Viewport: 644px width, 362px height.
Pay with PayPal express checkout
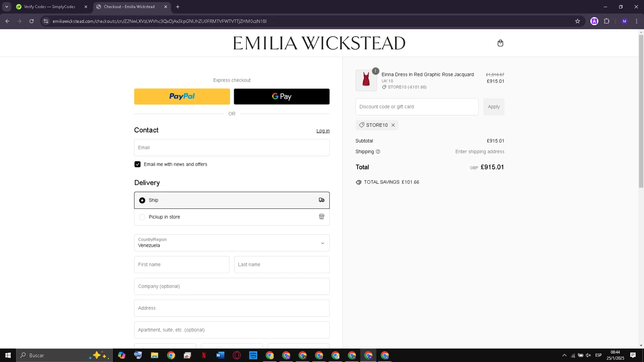point(182,97)
